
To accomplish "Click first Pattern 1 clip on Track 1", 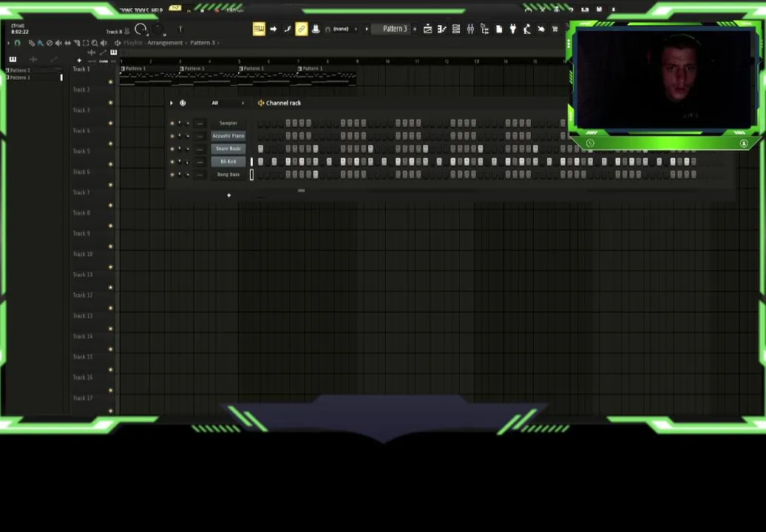I will coord(149,75).
